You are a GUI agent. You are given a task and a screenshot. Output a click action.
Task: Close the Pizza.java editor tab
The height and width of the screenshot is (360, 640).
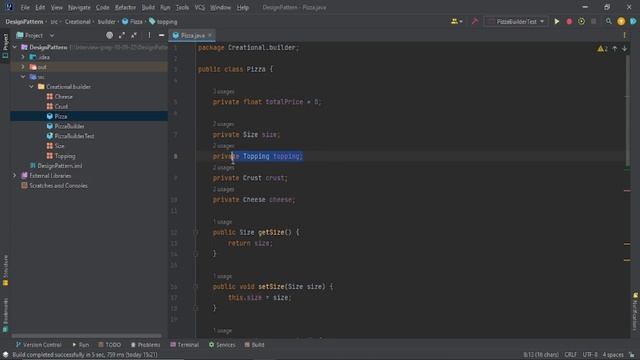click(210, 36)
